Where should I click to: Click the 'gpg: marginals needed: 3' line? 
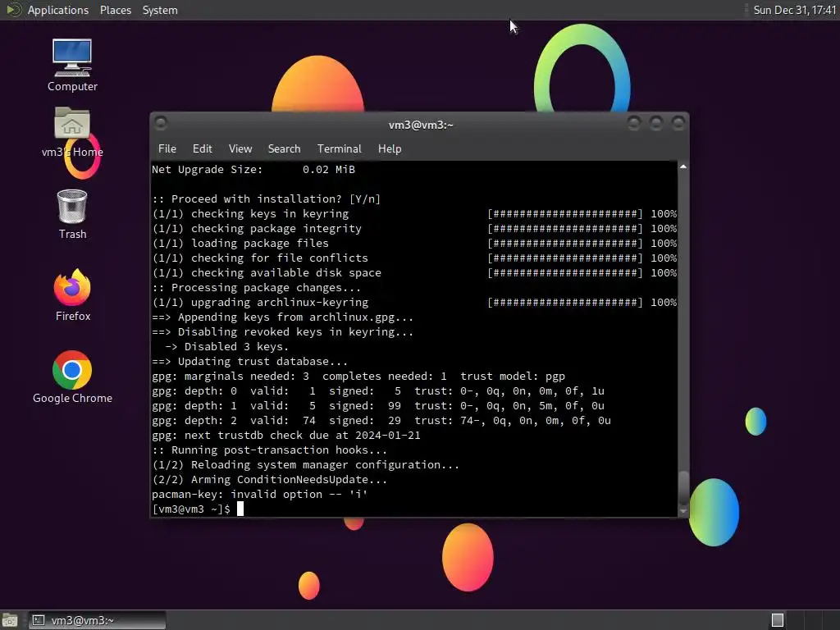(x=358, y=376)
